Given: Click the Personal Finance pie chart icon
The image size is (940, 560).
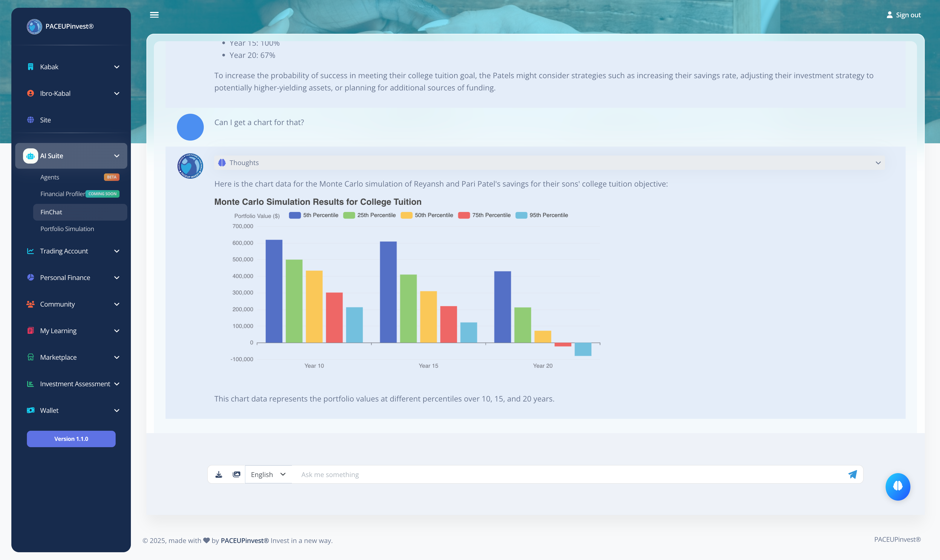Looking at the screenshot, I should point(30,277).
